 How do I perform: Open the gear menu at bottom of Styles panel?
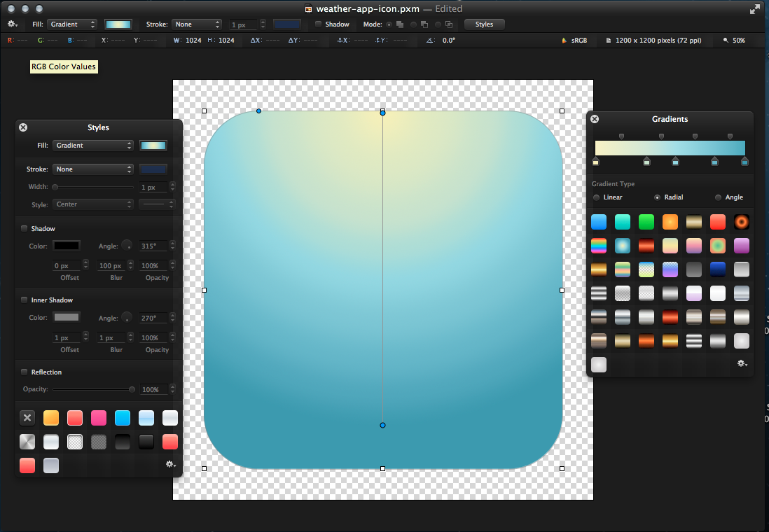click(x=170, y=464)
